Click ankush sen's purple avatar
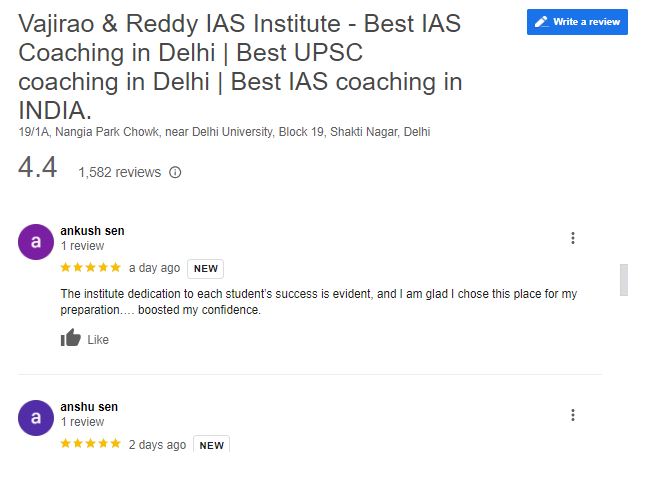Viewport: 651px width, 478px height. (x=36, y=242)
